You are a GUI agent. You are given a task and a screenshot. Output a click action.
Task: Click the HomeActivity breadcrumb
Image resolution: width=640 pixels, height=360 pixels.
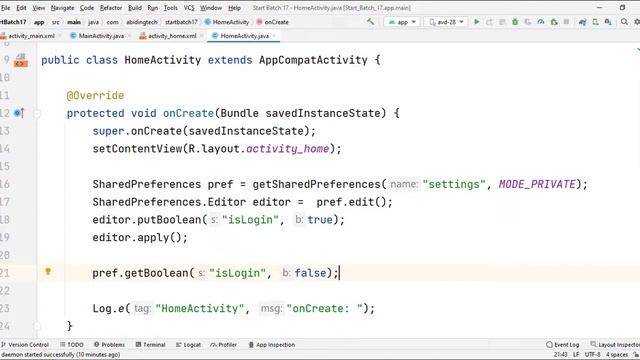(x=227, y=22)
